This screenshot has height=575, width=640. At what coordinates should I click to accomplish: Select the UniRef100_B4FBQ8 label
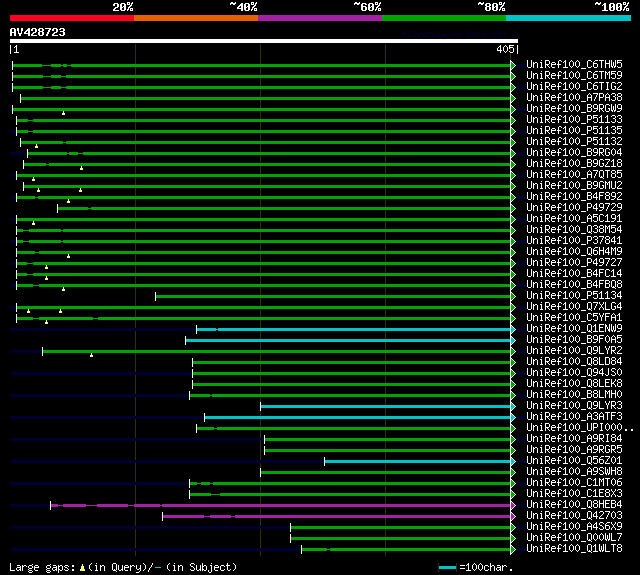point(574,285)
